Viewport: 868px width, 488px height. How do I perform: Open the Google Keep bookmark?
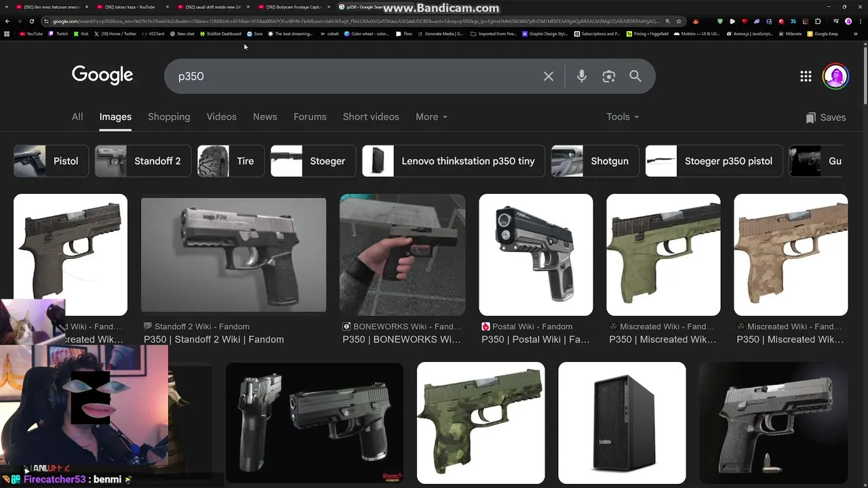tap(823, 33)
